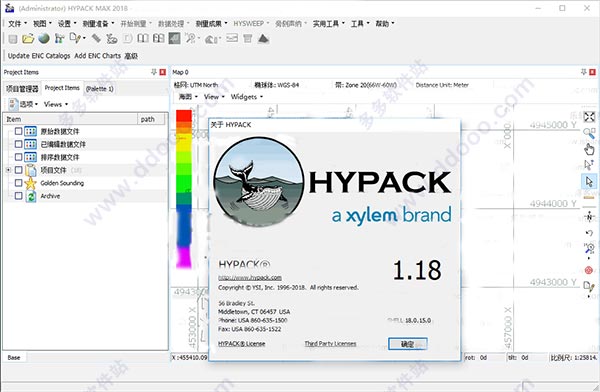
Task: Click the red band in the color palette bar
Action: [184, 116]
